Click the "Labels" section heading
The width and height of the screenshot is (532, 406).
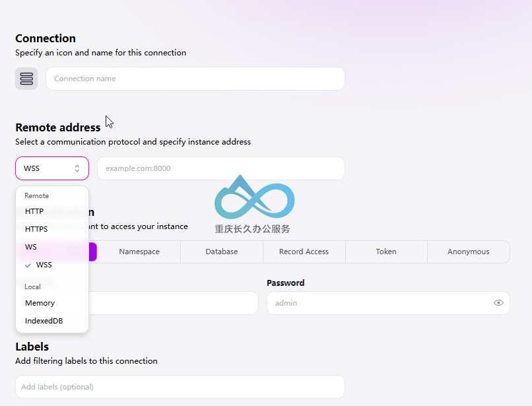pyautogui.click(x=32, y=347)
